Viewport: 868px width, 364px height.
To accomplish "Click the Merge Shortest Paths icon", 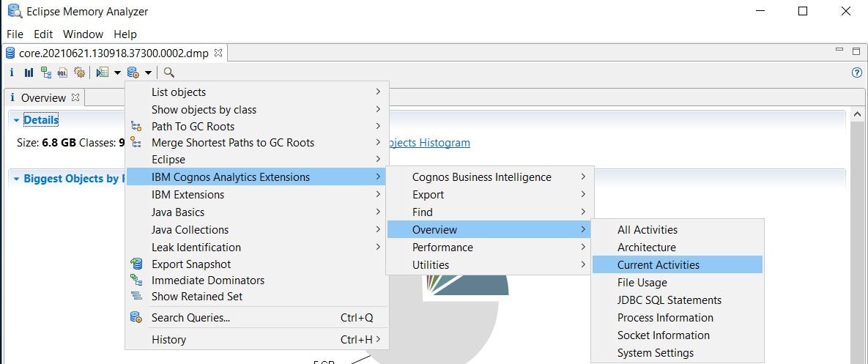I will (x=136, y=142).
